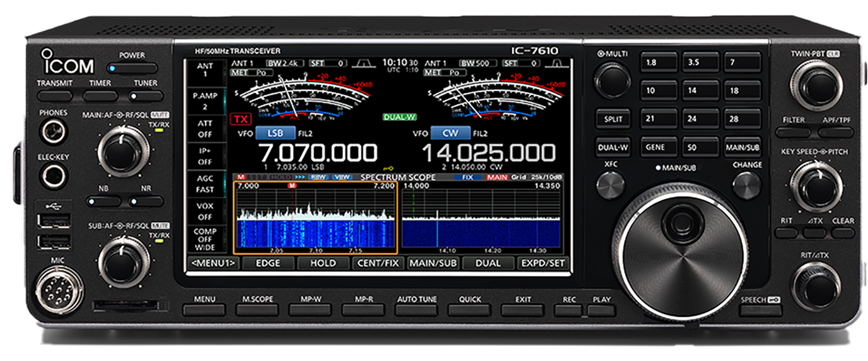The image size is (868, 361).
Task: Open the ANT 1 antenna selector
Action: point(205,70)
